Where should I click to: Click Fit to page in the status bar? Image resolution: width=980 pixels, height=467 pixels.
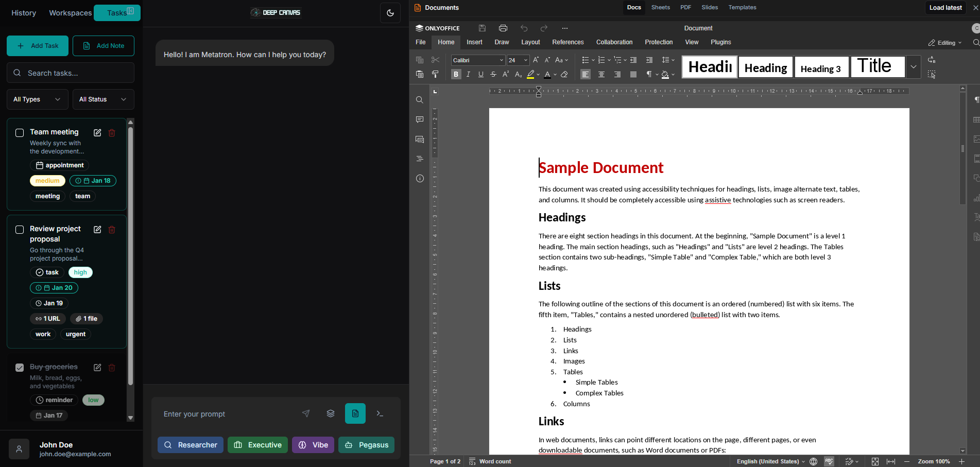[x=875, y=461]
